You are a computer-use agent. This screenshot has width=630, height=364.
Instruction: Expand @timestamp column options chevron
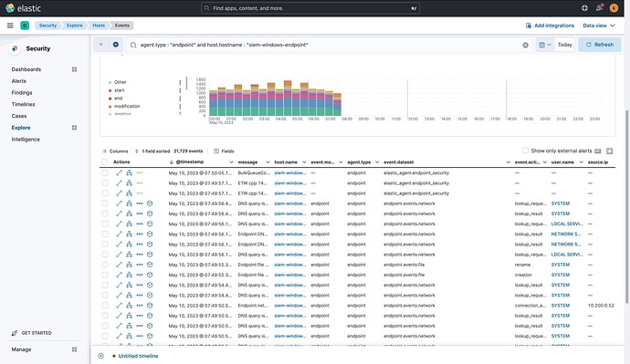click(x=231, y=162)
